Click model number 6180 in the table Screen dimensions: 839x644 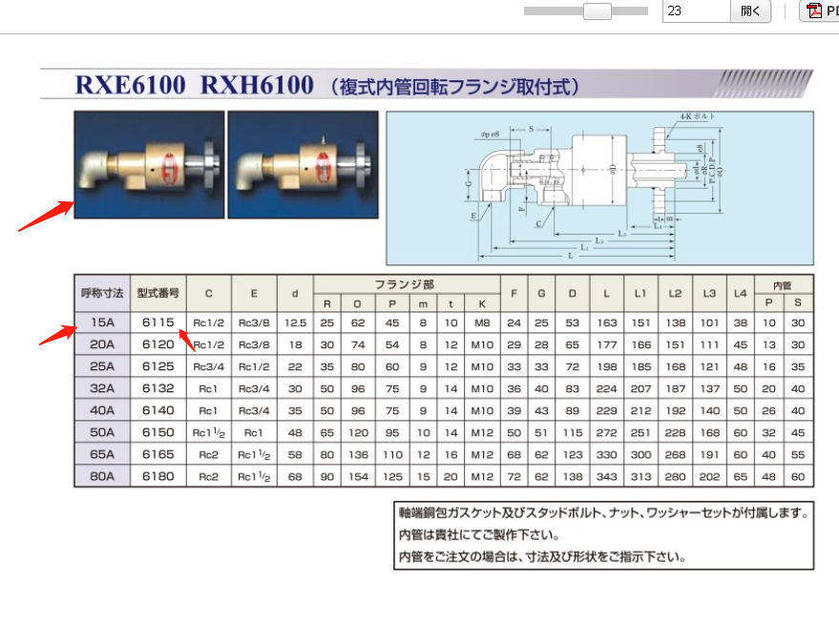pos(158,476)
